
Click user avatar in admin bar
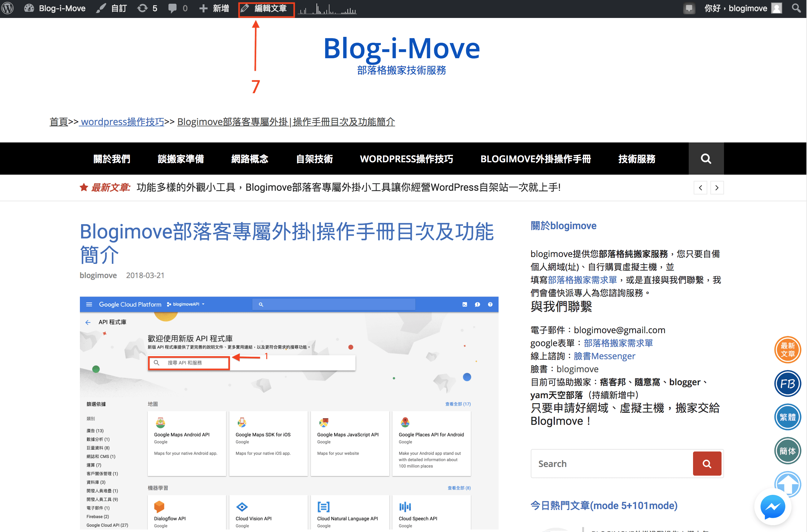776,8
